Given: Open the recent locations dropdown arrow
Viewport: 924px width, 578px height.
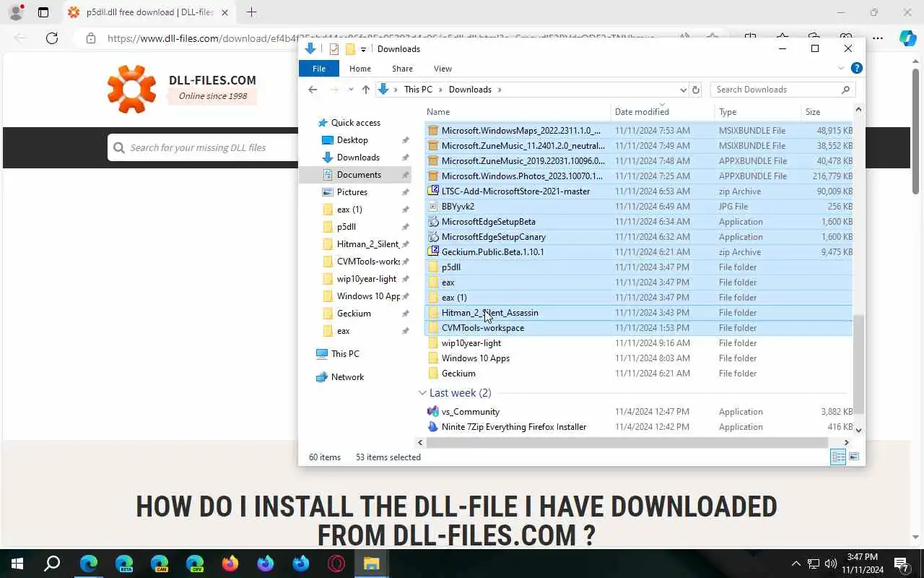Looking at the screenshot, I should 351,90.
